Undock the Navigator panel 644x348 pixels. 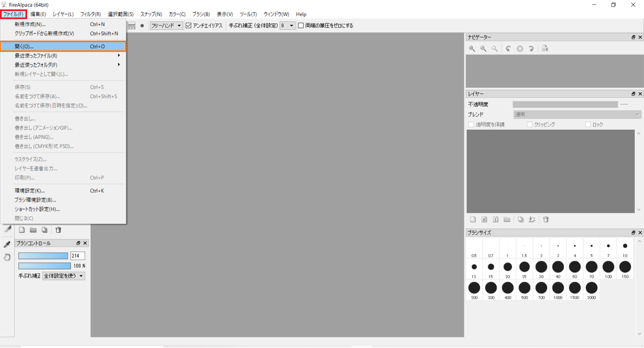pos(633,37)
